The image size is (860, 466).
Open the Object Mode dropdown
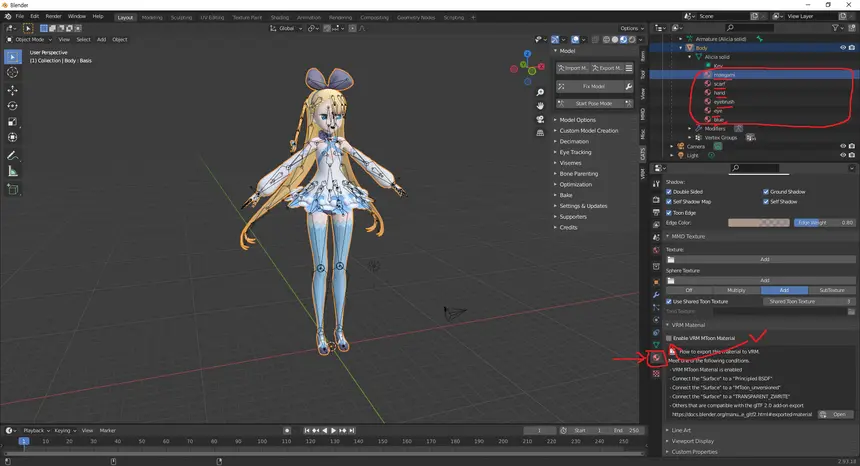click(x=29, y=39)
